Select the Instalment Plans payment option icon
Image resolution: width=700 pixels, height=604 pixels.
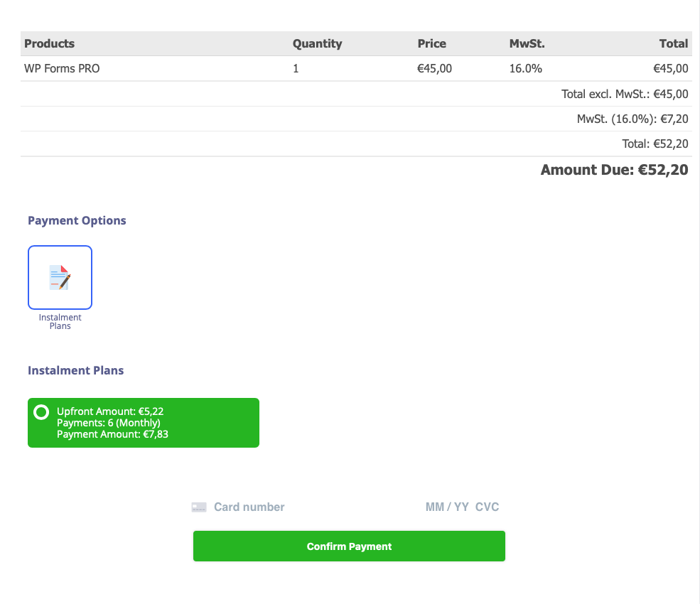pyautogui.click(x=60, y=277)
